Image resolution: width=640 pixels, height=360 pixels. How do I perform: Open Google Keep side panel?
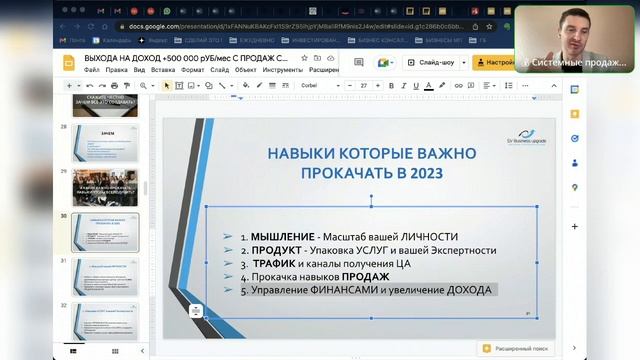tap(575, 114)
